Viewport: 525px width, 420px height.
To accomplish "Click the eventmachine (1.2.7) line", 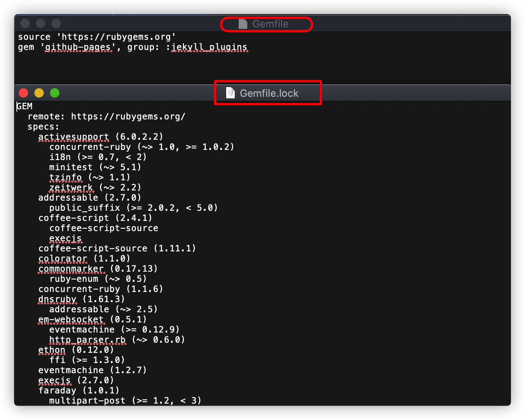I will click(x=93, y=370).
